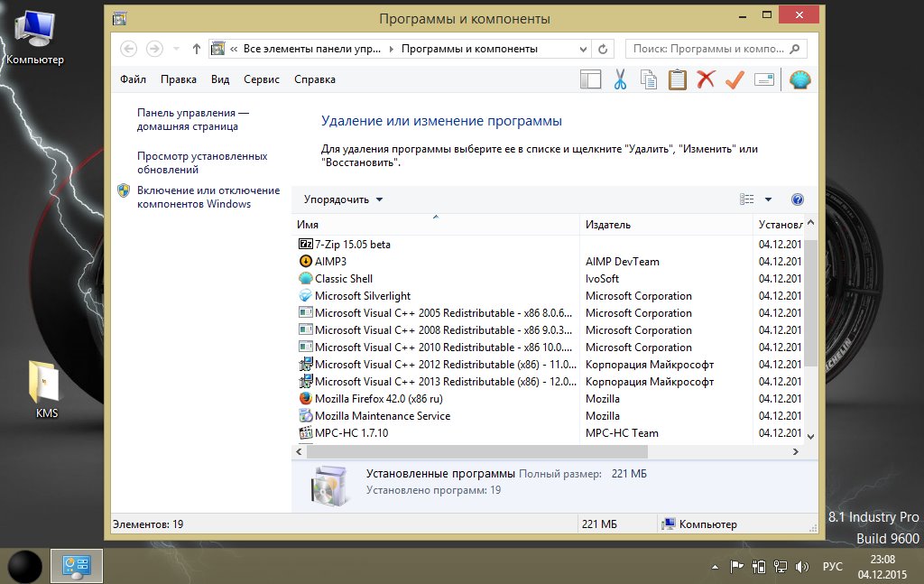Show hidden tray icons arrow
This screenshot has width=924, height=584.
coord(715,567)
